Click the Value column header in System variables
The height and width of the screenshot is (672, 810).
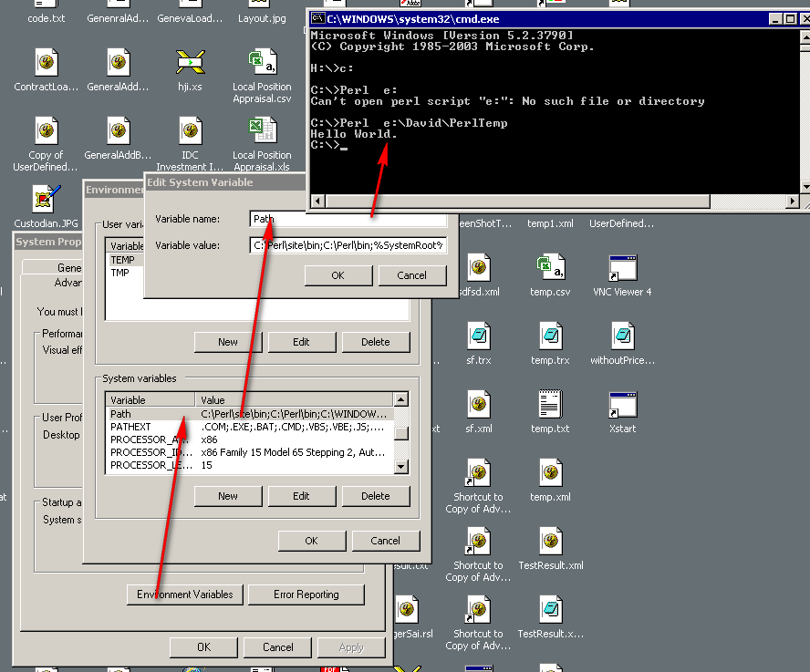294,399
